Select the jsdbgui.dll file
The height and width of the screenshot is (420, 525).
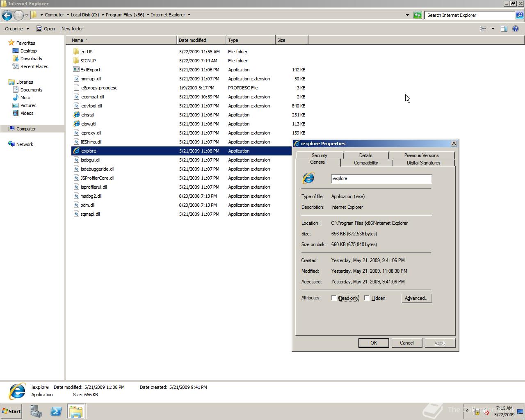(90, 160)
